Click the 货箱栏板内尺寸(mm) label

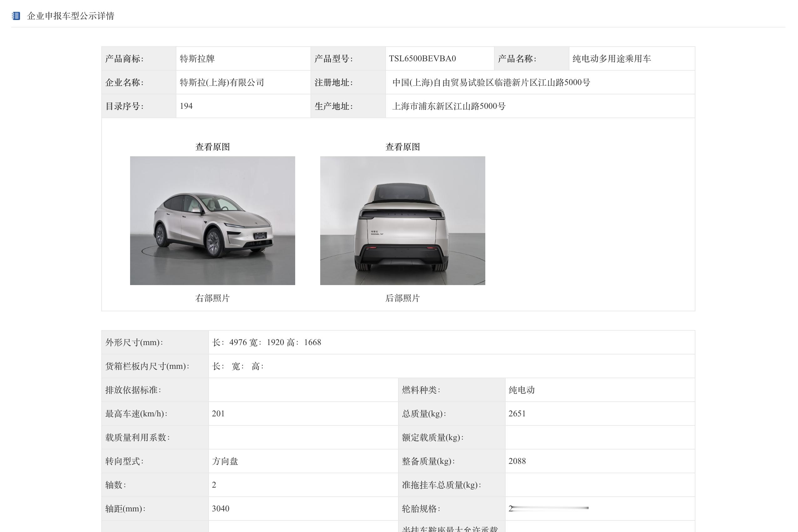pos(147,366)
